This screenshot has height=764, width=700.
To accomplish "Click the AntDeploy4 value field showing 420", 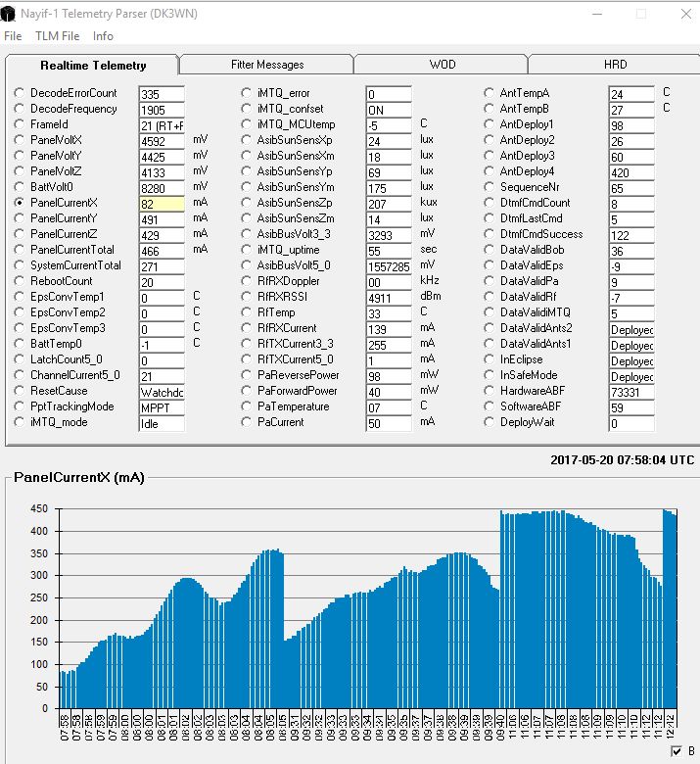I will 631,172.
